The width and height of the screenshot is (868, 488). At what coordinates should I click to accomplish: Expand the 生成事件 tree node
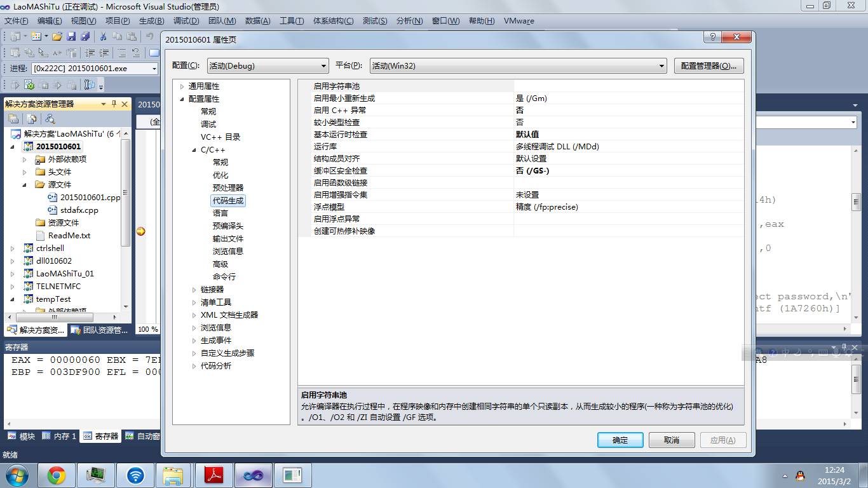coord(194,341)
